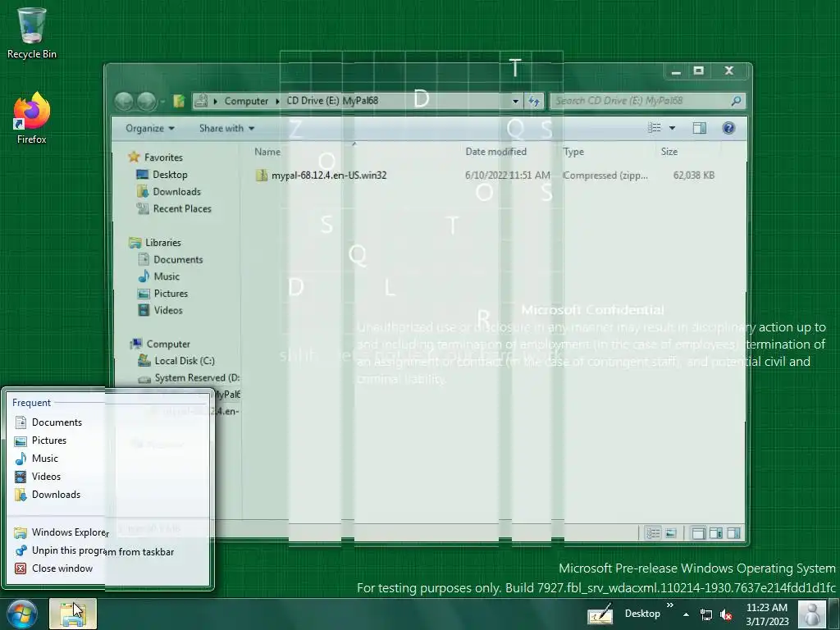Open the Explorer help button
This screenshot has height=630, width=840.
click(728, 128)
